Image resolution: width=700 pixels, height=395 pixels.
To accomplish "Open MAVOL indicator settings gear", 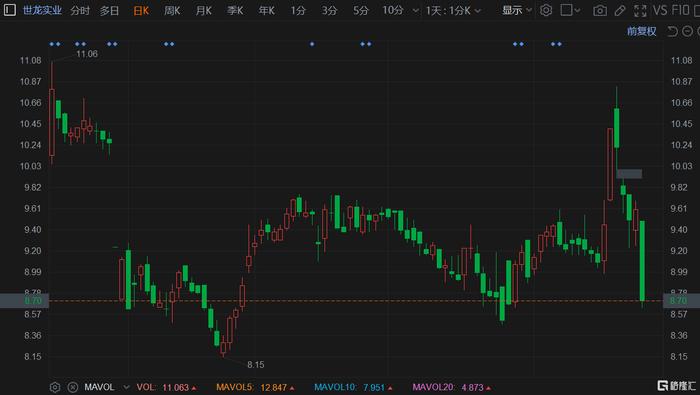I will tap(55, 387).
